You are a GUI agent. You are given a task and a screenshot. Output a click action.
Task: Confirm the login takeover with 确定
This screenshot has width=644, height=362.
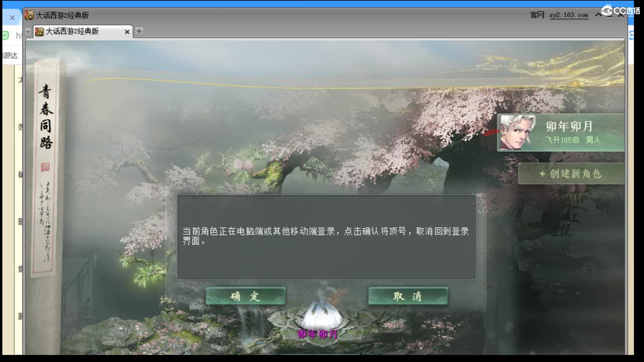point(246,296)
